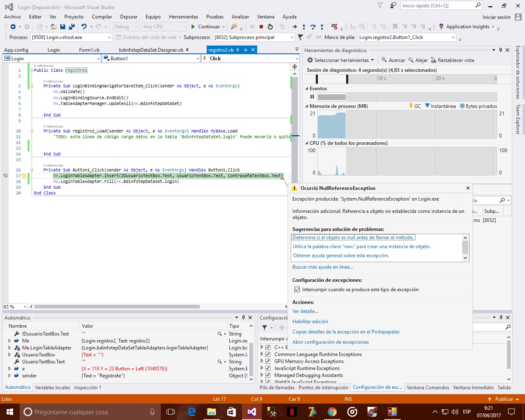Image resolution: width=525 pixels, height=420 pixels.
Task: Click the feedback icon beside notifications flag
Action: pyautogui.click(x=393, y=6)
